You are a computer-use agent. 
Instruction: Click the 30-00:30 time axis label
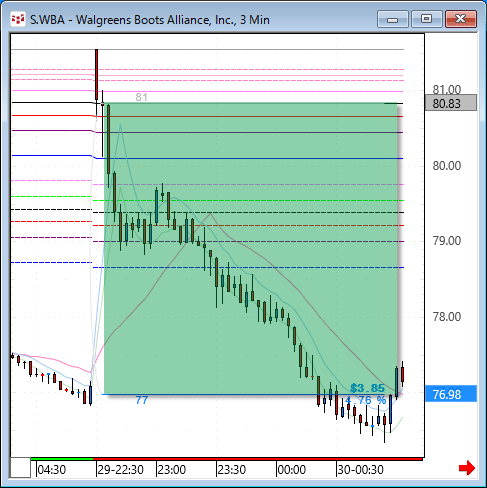361,470
